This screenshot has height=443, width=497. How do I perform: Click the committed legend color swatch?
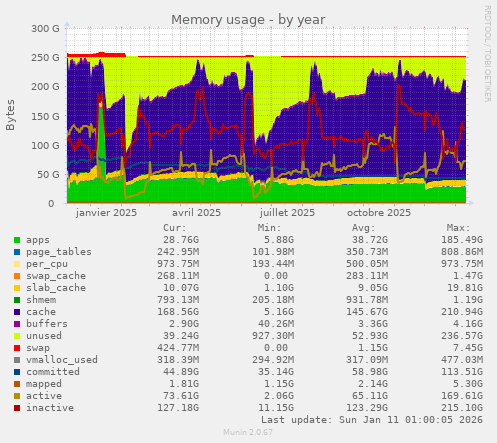coord(17,372)
